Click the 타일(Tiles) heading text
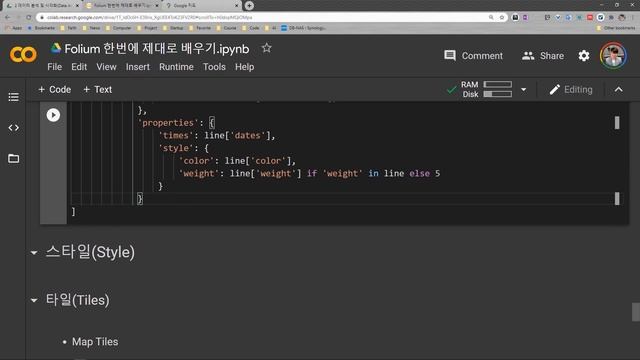Screen dimensions: 640x360 click(x=78, y=300)
